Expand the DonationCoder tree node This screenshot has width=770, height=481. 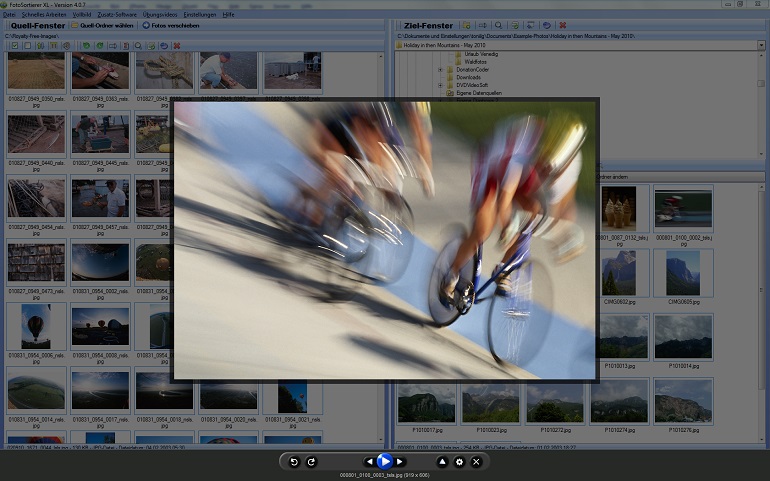440,70
